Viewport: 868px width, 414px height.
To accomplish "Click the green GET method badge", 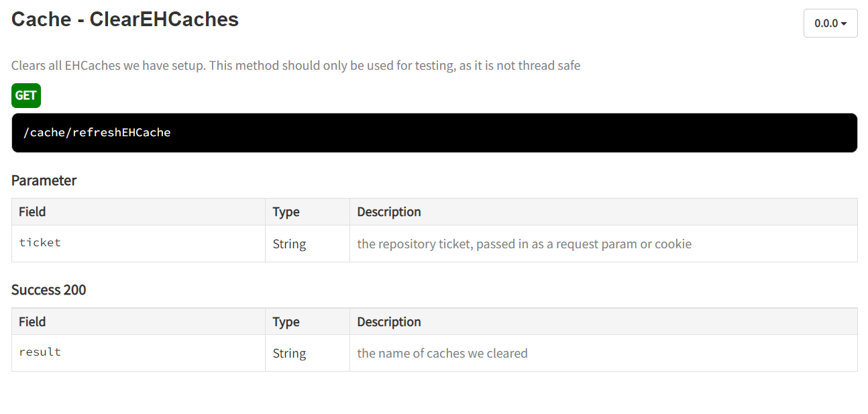I will click(26, 95).
